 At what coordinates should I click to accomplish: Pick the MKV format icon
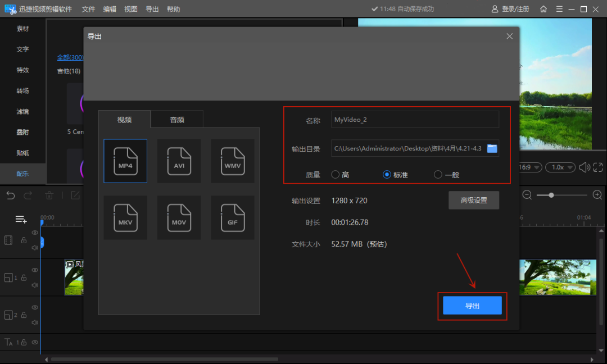pos(125,217)
